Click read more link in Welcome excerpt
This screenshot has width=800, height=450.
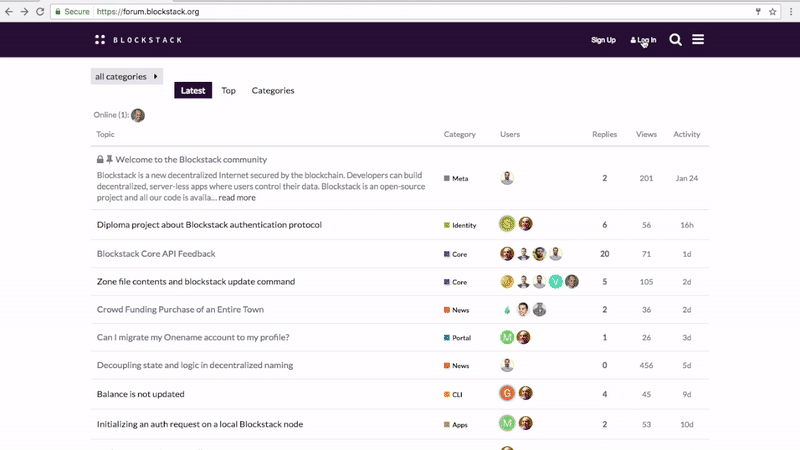[x=237, y=197]
